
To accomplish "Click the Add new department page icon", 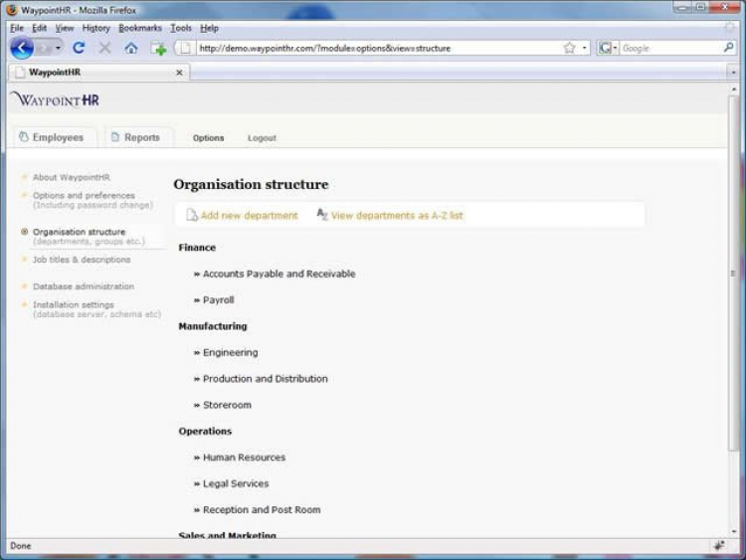I will point(191,215).
